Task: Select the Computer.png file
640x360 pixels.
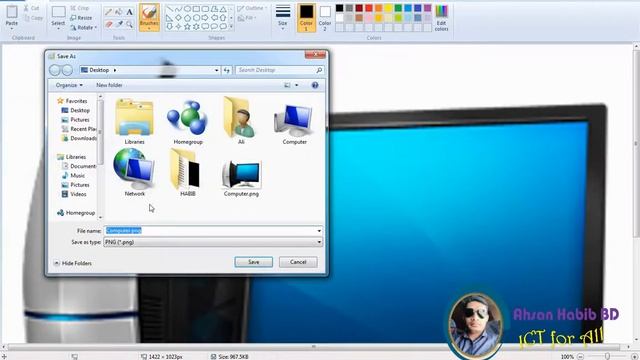Action: point(241,177)
